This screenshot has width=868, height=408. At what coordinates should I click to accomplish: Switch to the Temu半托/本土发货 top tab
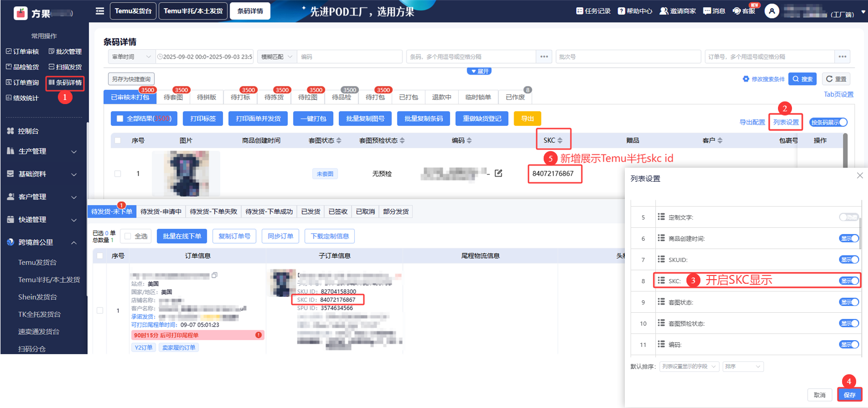[x=193, y=11]
